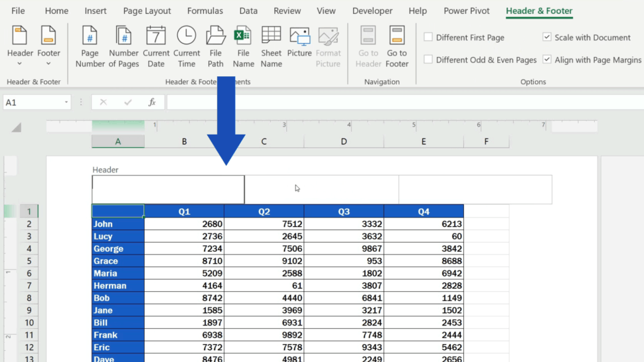Open Insert Function fx button
This screenshot has width=644, height=362.
(152, 102)
